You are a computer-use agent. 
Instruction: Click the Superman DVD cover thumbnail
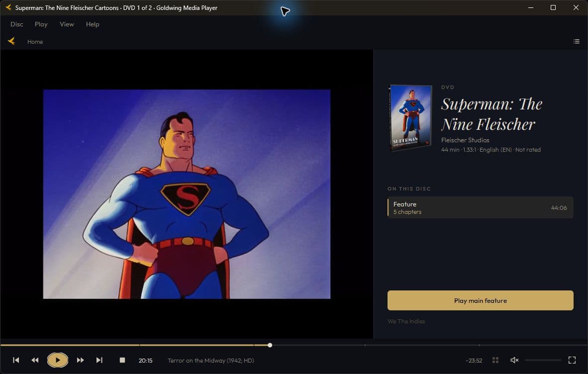(x=410, y=118)
